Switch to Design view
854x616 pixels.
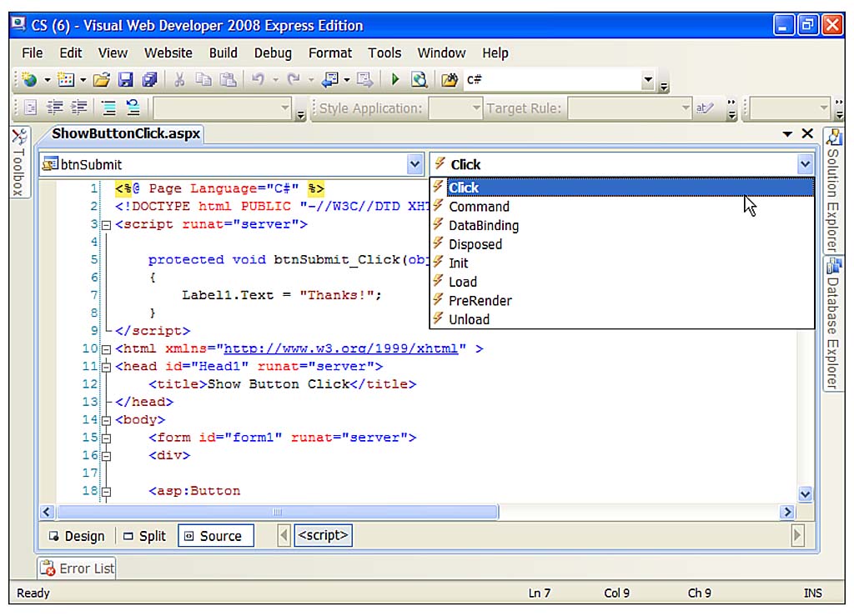click(x=77, y=536)
